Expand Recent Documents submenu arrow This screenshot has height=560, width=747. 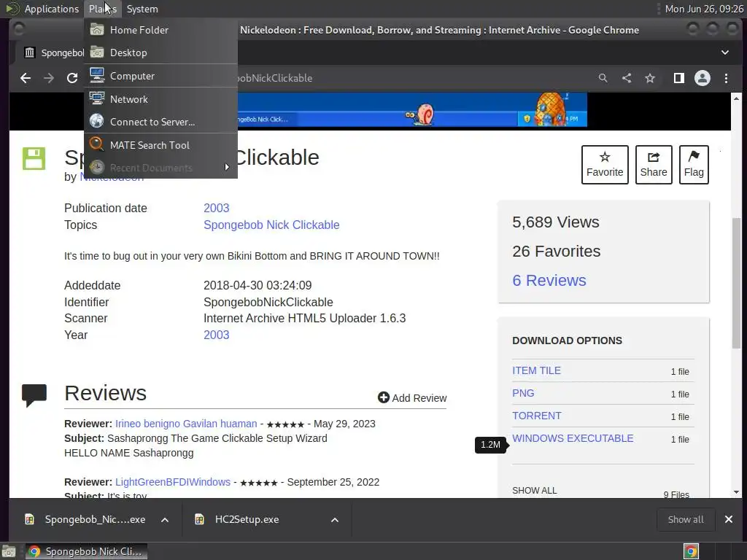(227, 167)
